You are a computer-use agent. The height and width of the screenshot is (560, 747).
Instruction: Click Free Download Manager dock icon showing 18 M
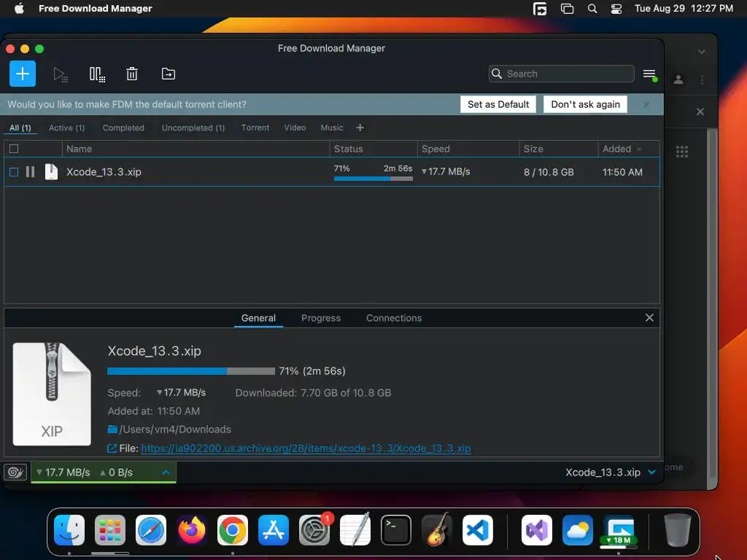pyautogui.click(x=619, y=530)
